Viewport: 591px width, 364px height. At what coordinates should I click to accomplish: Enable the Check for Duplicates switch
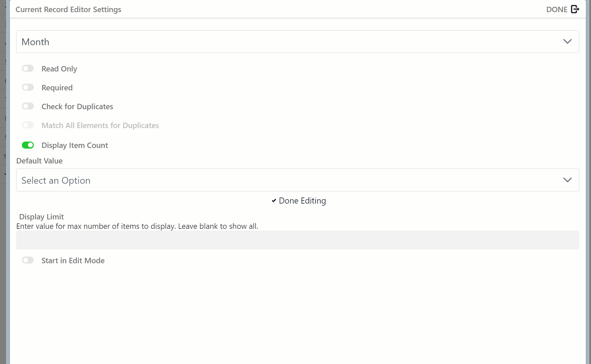(x=28, y=106)
